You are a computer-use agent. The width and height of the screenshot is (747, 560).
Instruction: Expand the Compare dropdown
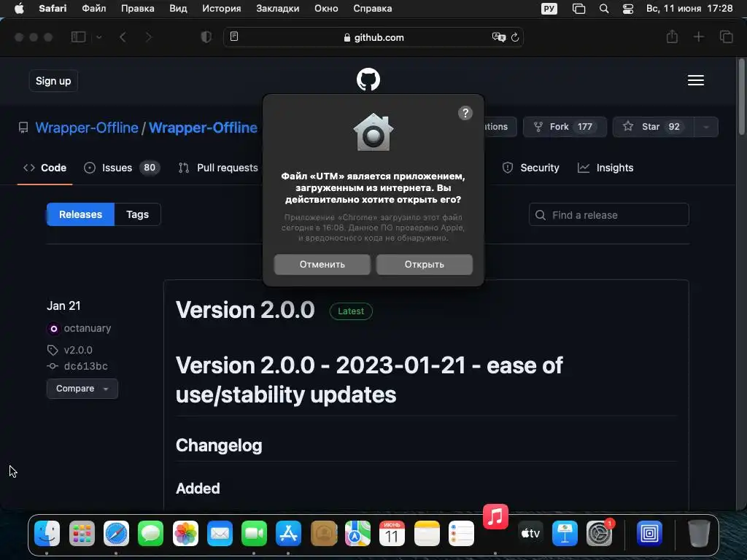click(82, 389)
